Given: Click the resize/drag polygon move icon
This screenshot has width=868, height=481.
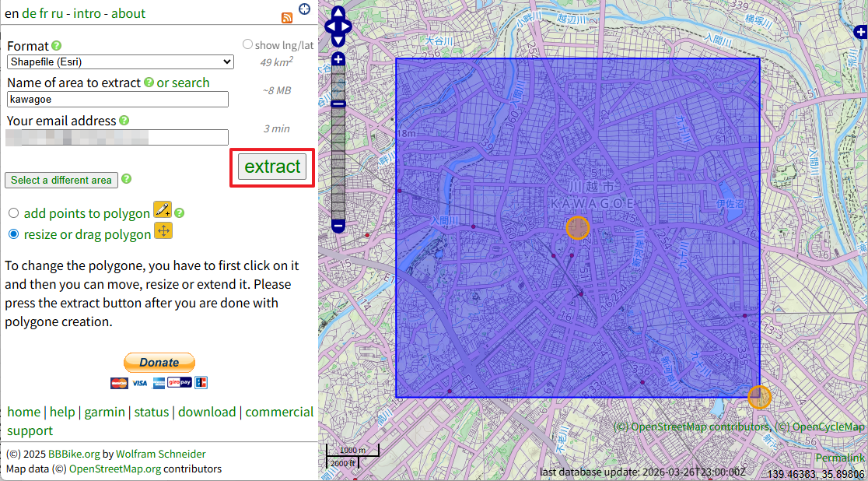Looking at the screenshot, I should coord(163,231).
